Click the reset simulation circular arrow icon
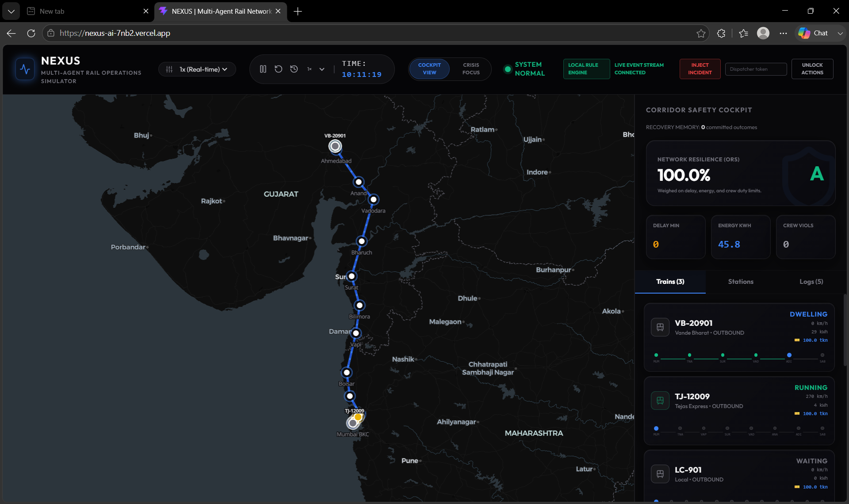 pos(278,69)
